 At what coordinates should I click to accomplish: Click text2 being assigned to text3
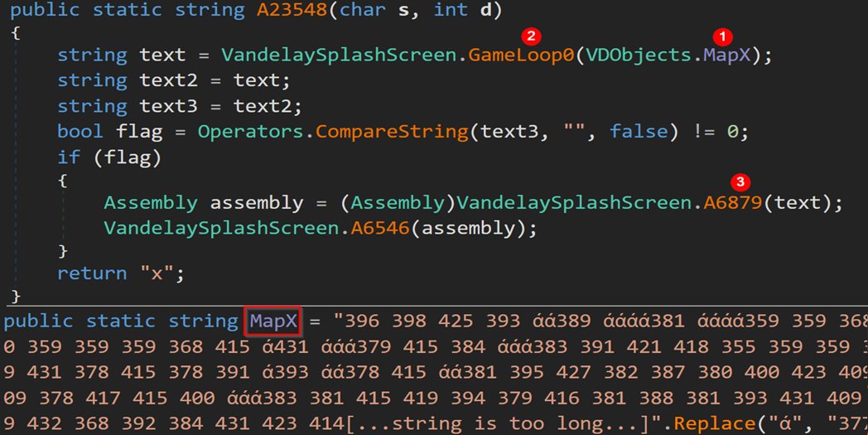coord(263,106)
